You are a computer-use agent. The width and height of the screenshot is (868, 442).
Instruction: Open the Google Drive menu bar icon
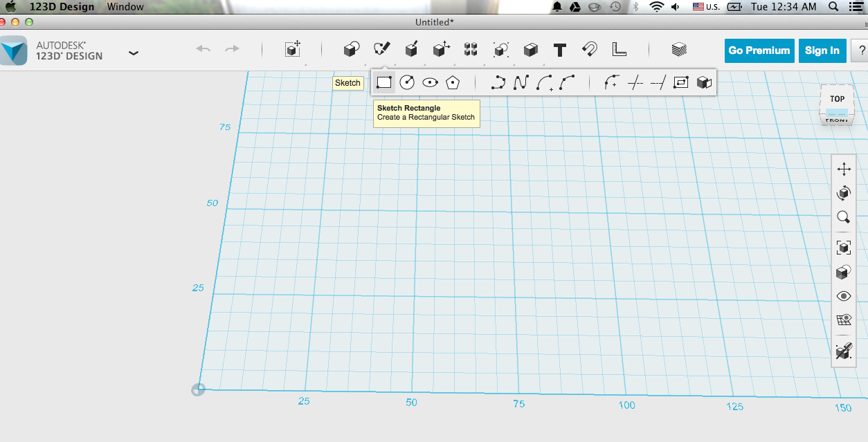click(575, 6)
